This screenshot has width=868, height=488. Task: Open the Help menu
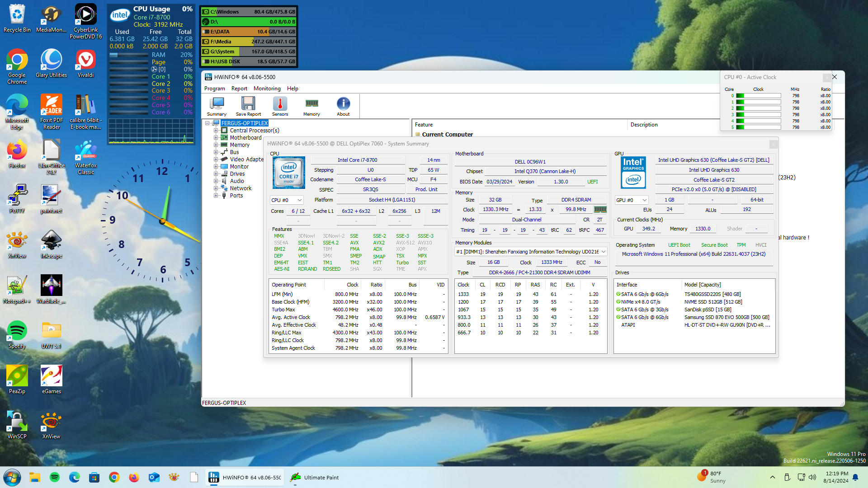(x=292, y=89)
